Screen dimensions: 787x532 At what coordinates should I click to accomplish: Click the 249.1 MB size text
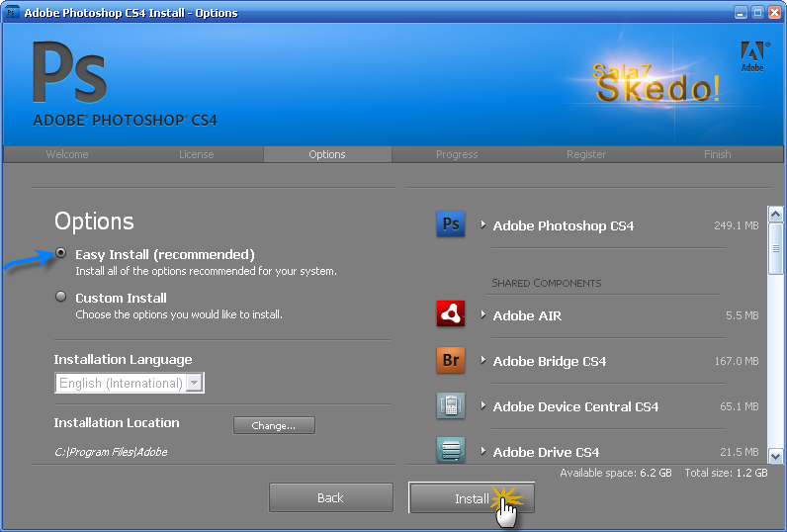[737, 225]
